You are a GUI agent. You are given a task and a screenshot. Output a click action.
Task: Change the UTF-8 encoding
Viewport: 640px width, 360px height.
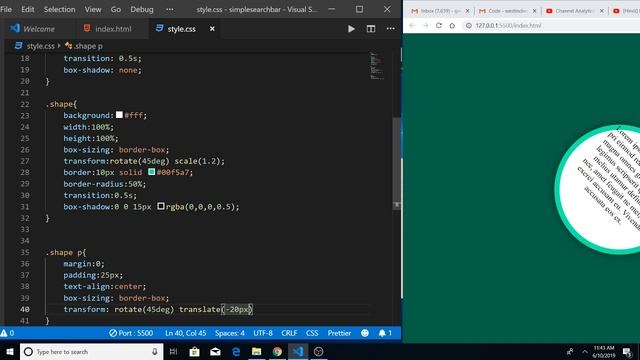[x=262, y=333]
